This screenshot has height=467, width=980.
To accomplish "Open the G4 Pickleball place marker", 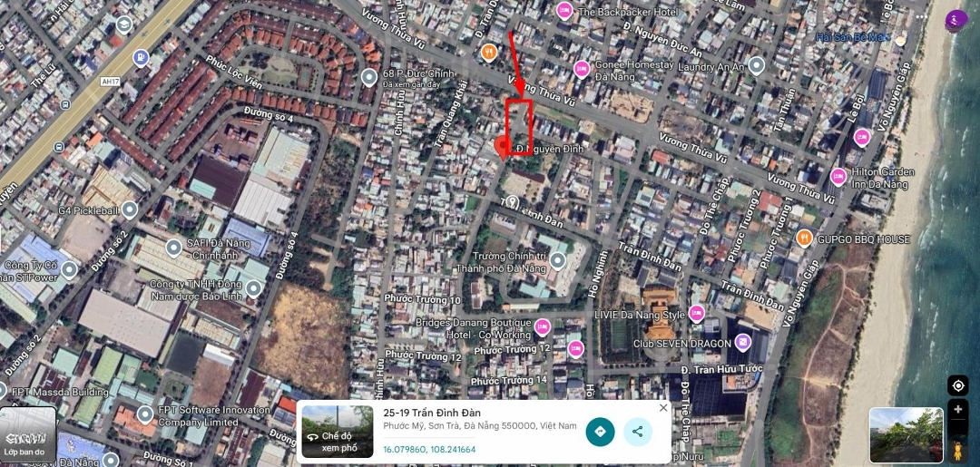I will [130, 209].
